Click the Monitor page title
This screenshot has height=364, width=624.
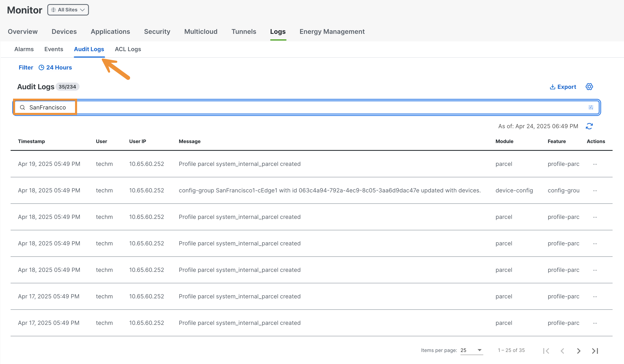tap(24, 10)
